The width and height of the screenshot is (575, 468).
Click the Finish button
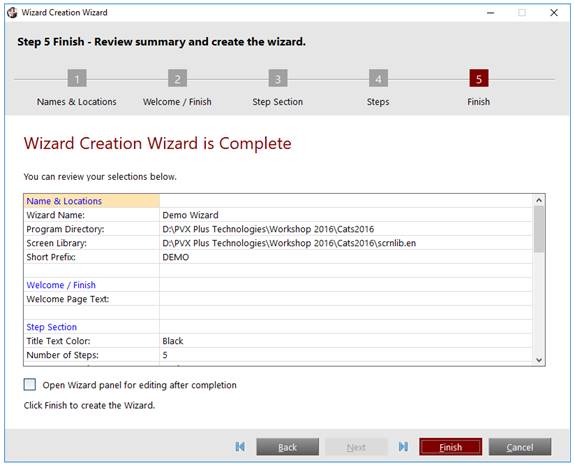point(451,447)
